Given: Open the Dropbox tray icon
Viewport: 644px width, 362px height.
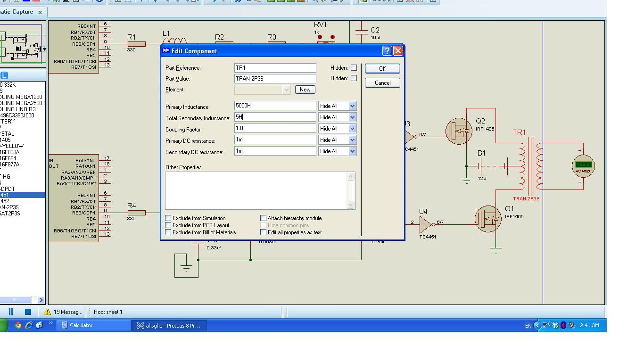Looking at the screenshot, I should pos(555,325).
